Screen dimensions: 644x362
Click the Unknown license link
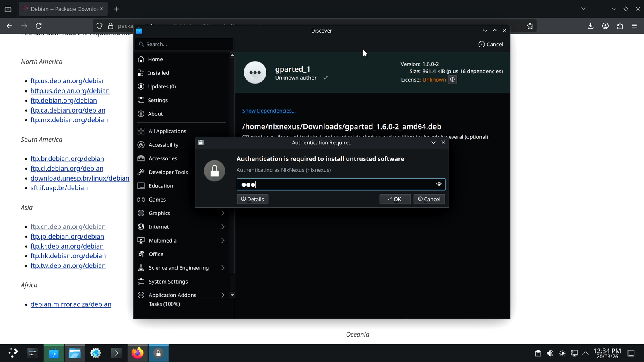434,80
